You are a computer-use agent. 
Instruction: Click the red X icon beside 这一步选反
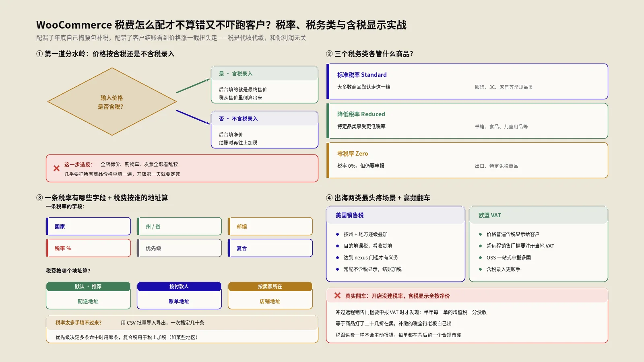[57, 169]
